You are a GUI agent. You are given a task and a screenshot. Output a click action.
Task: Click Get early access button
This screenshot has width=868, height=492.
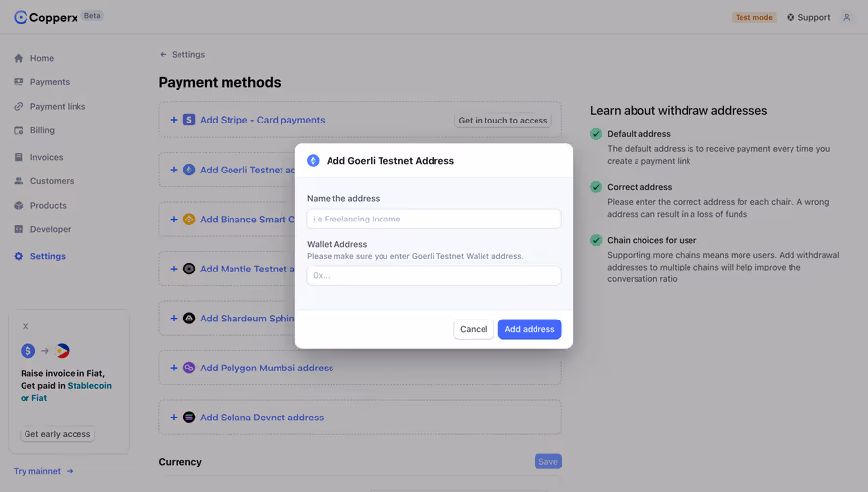pos(58,434)
